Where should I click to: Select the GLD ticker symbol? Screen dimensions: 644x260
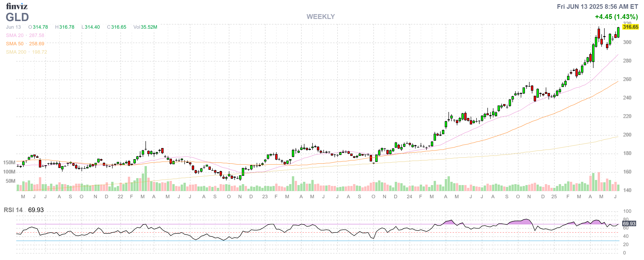pyautogui.click(x=17, y=18)
